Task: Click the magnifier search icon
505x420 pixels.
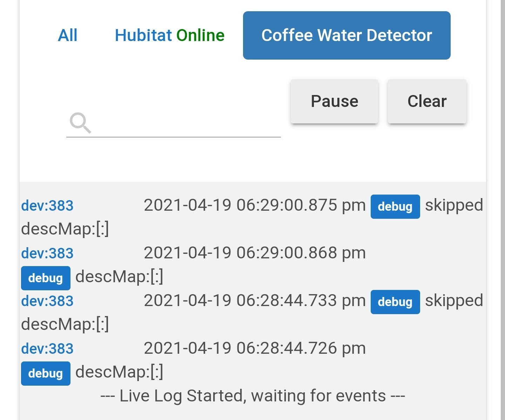Action: click(x=80, y=123)
